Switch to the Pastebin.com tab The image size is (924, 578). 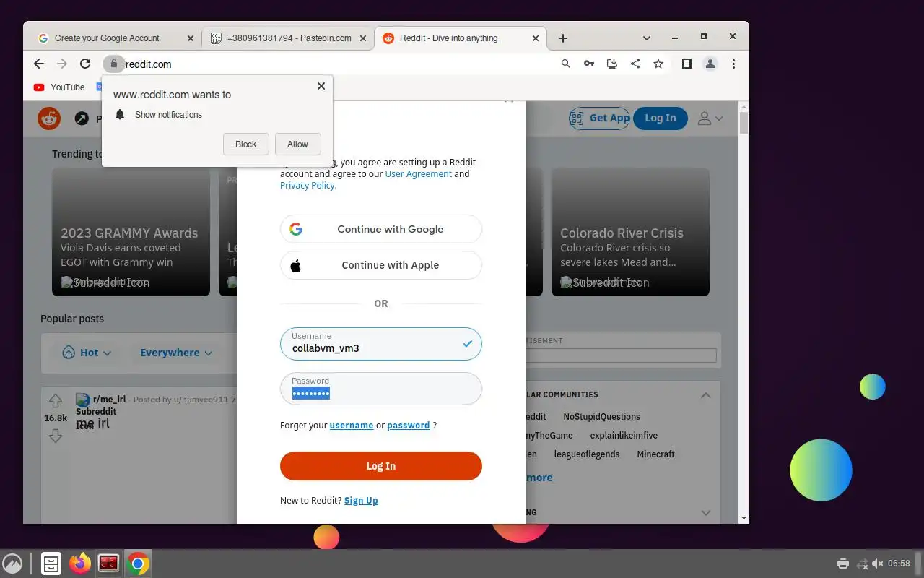[289, 38]
